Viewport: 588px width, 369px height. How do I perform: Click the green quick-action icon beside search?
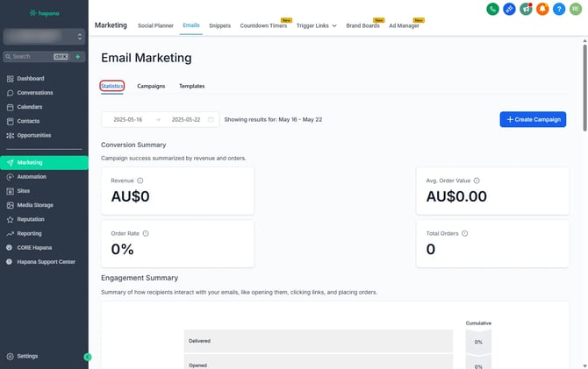coord(77,56)
